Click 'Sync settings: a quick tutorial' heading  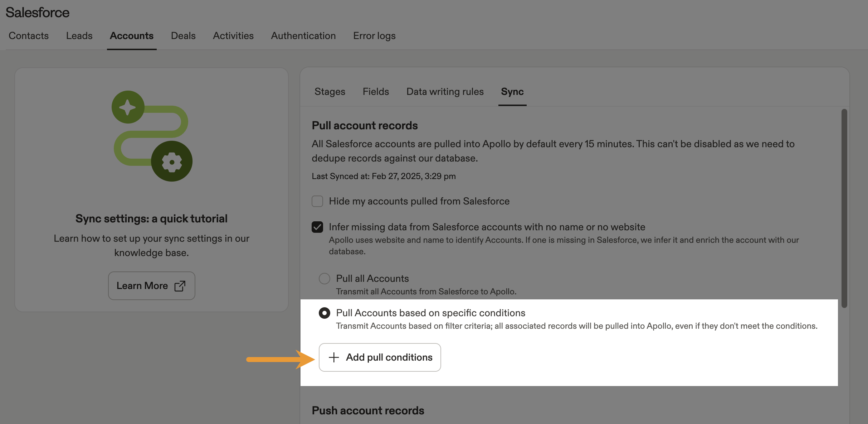[151, 219]
